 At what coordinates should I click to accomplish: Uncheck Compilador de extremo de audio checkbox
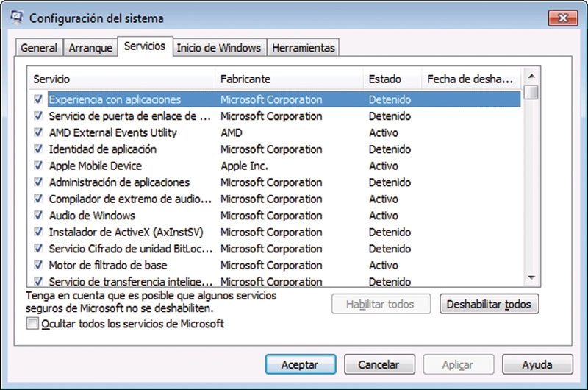pyautogui.click(x=38, y=198)
